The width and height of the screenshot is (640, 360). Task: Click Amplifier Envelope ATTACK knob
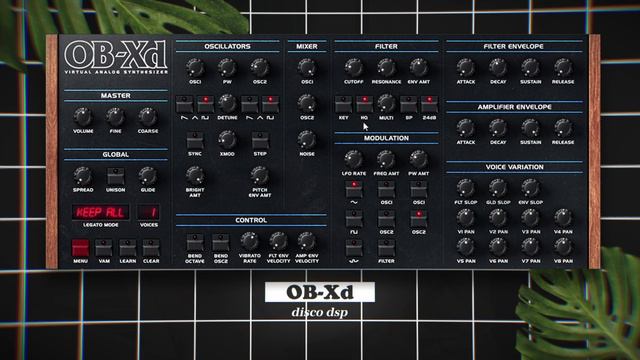[x=466, y=128]
